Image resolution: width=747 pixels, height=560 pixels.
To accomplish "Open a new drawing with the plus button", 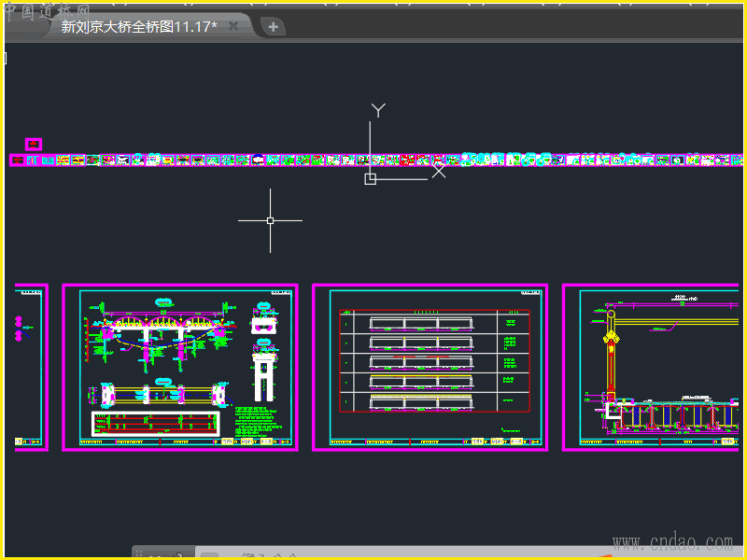I will 273,26.
